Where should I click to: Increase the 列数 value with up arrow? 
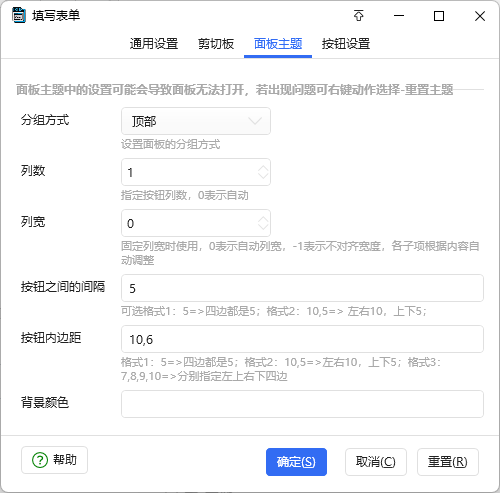click(263, 168)
